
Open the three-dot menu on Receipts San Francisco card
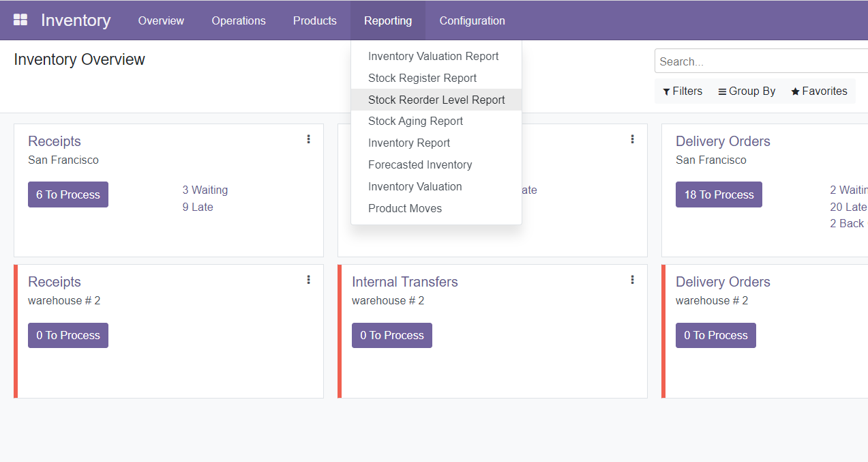308,139
